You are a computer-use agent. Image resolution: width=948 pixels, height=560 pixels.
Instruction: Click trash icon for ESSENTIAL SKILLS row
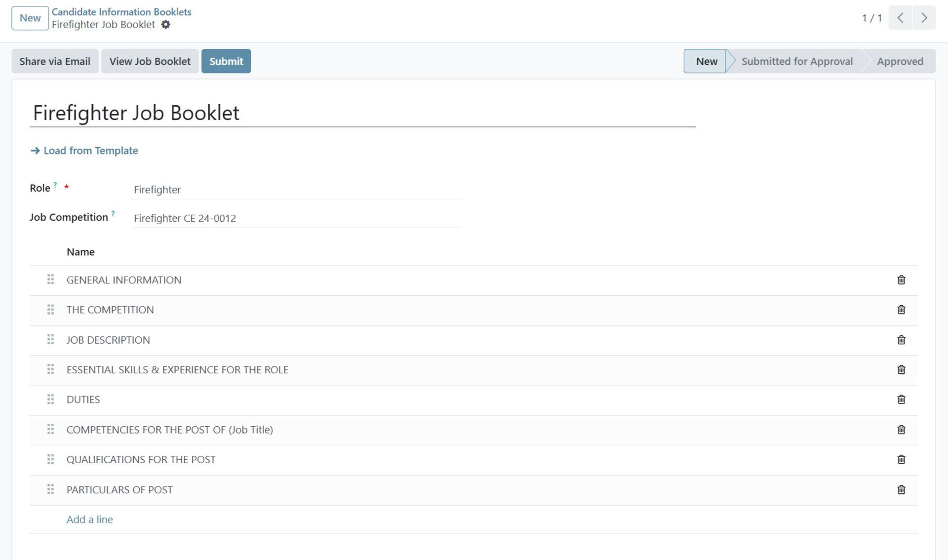pyautogui.click(x=901, y=370)
